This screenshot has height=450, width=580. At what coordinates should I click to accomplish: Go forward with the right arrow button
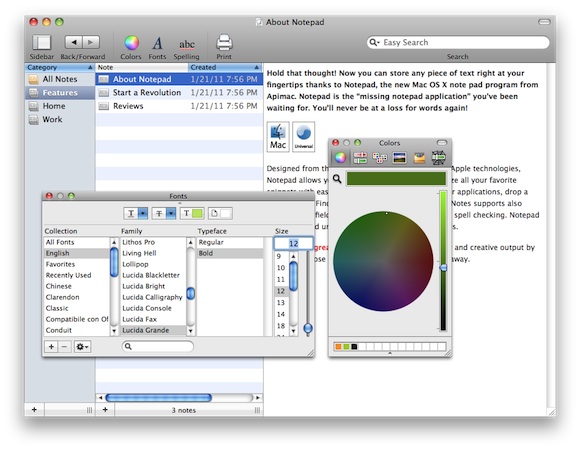[91, 42]
